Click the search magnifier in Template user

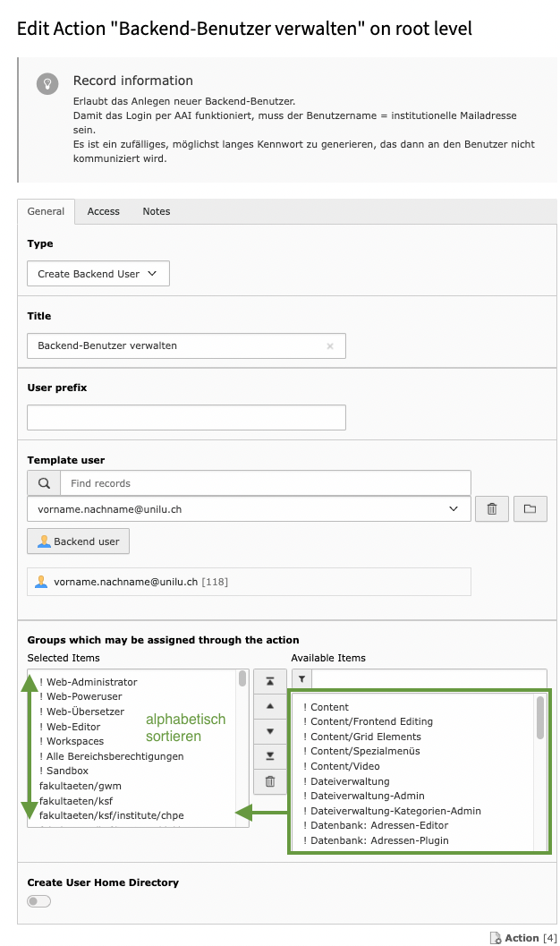pos(44,483)
